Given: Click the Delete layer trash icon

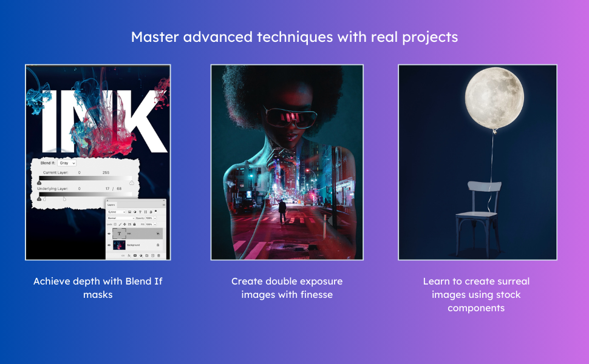Looking at the screenshot, I should [x=158, y=255].
